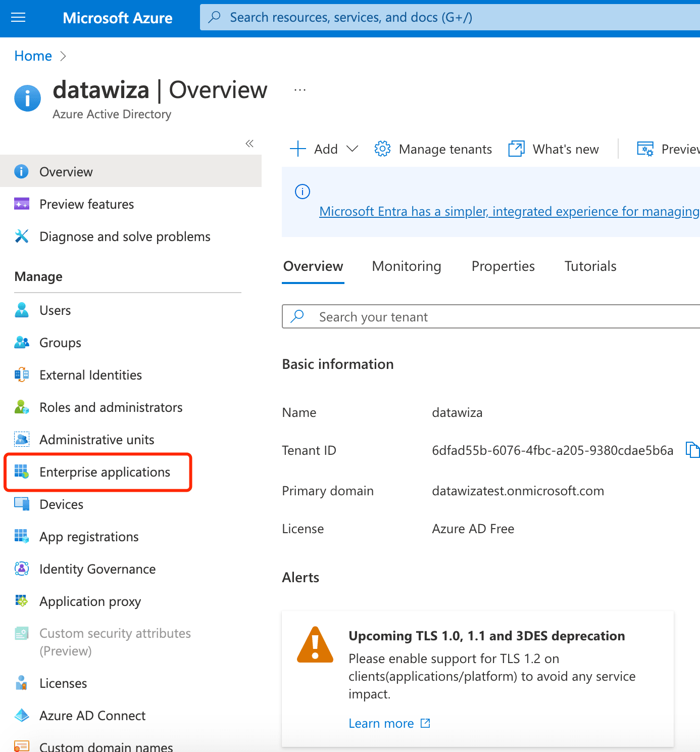
Task: Click the Manage tenants gear icon
Action: pyautogui.click(x=382, y=149)
